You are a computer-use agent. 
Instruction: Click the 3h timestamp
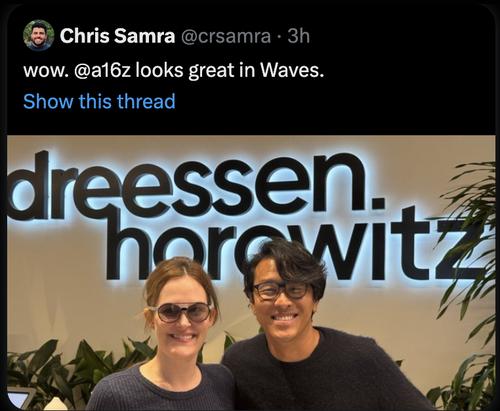click(x=299, y=36)
